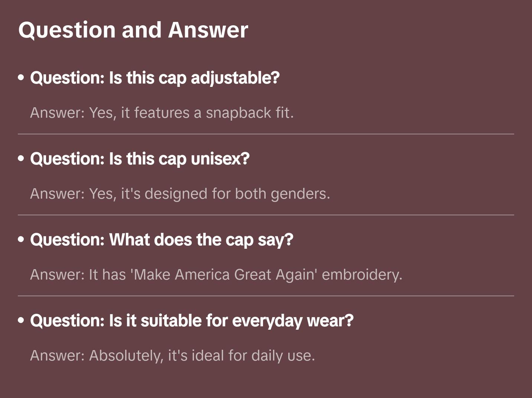Click the divider line below the snapback answer

pyautogui.click(x=266, y=134)
